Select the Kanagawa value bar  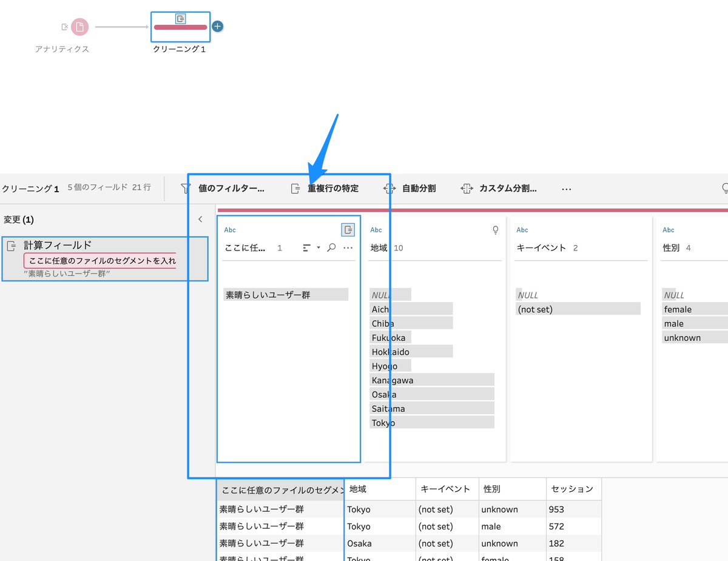point(432,380)
